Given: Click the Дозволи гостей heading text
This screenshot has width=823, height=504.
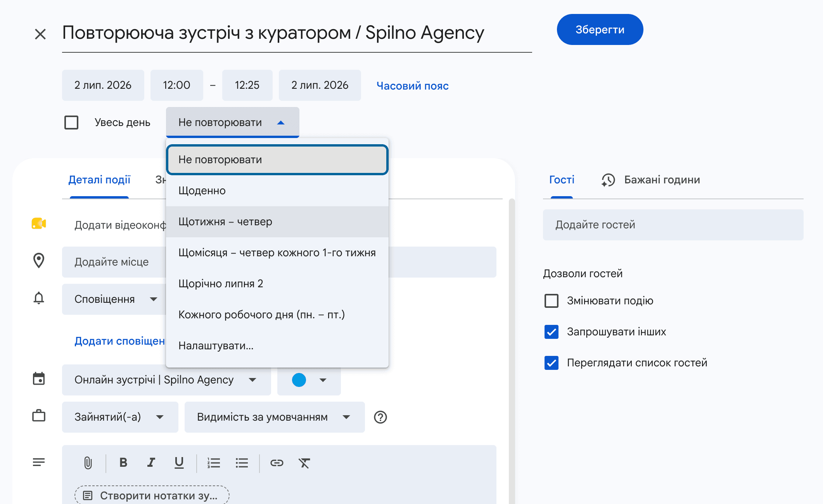Looking at the screenshot, I should (x=583, y=274).
